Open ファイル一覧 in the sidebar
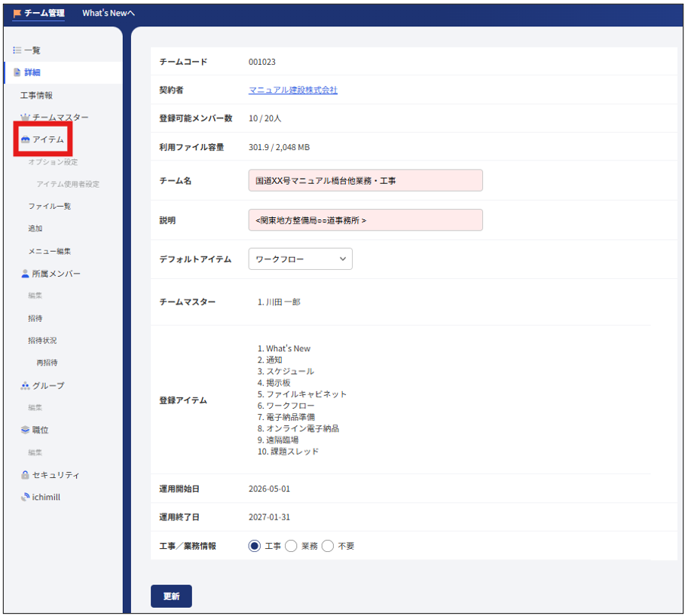This screenshot has height=616, width=685. [50, 207]
